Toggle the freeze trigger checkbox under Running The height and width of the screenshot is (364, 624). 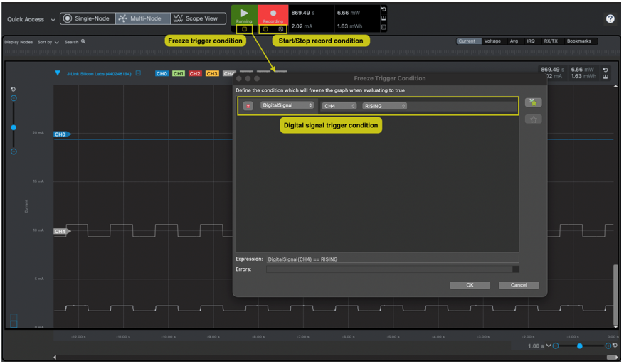tap(244, 29)
